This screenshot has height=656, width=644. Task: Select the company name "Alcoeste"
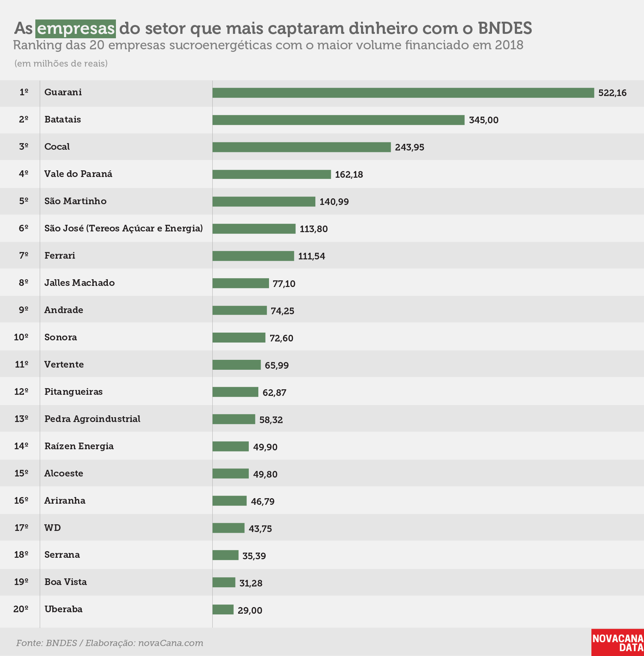click(x=64, y=474)
